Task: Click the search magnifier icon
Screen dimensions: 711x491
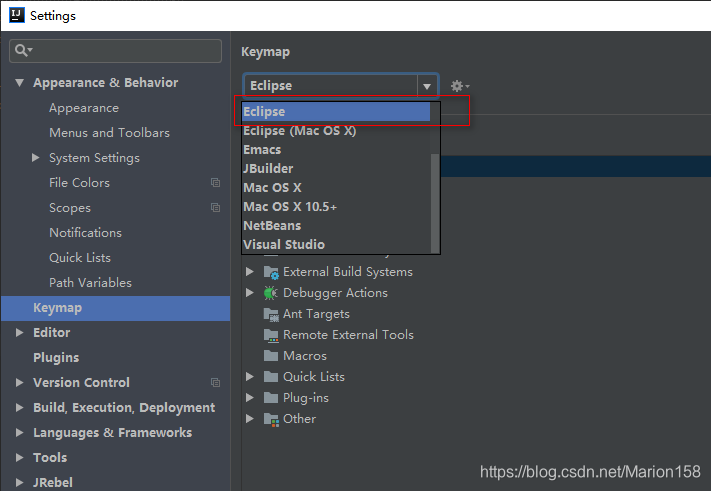Action: tap(23, 50)
